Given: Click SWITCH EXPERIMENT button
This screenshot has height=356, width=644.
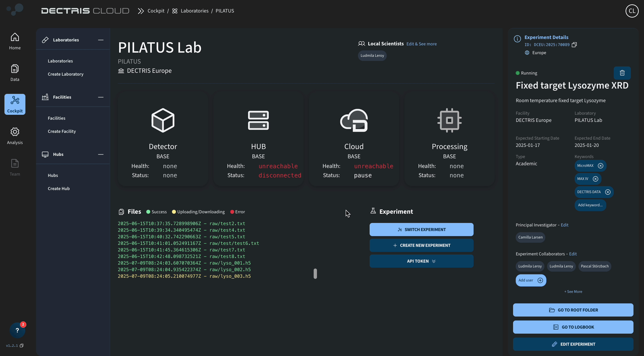Looking at the screenshot, I should pos(421,230).
